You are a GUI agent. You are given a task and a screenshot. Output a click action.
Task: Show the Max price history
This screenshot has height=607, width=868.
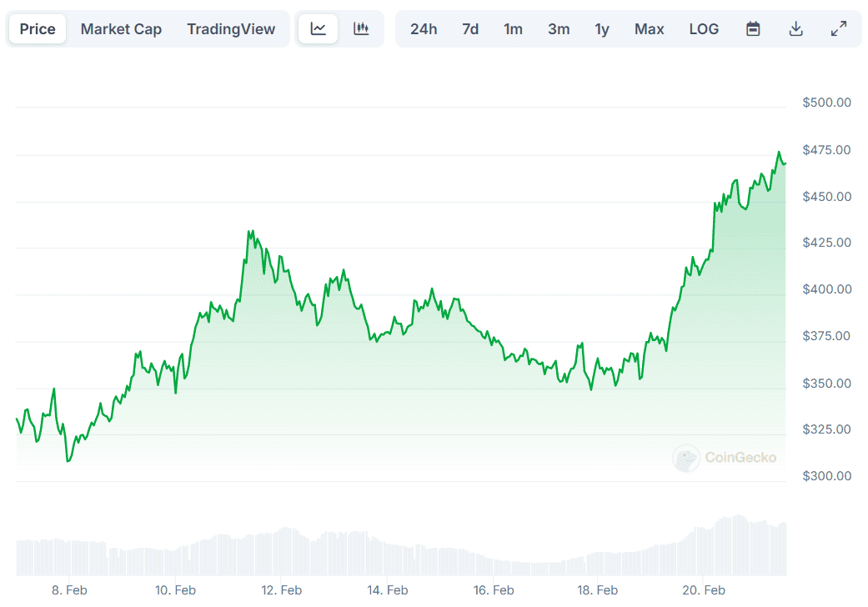coord(649,29)
